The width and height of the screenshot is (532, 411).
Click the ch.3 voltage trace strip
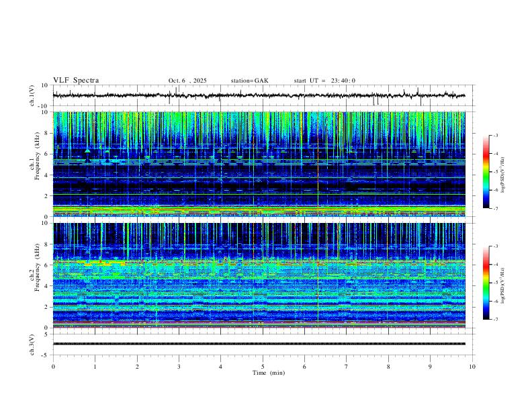[x=259, y=344]
